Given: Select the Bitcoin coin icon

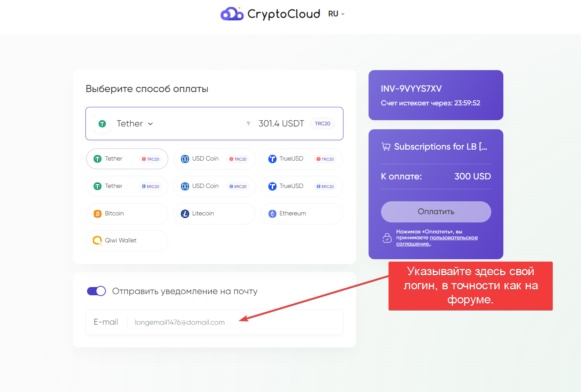Looking at the screenshot, I should pyautogui.click(x=97, y=214).
